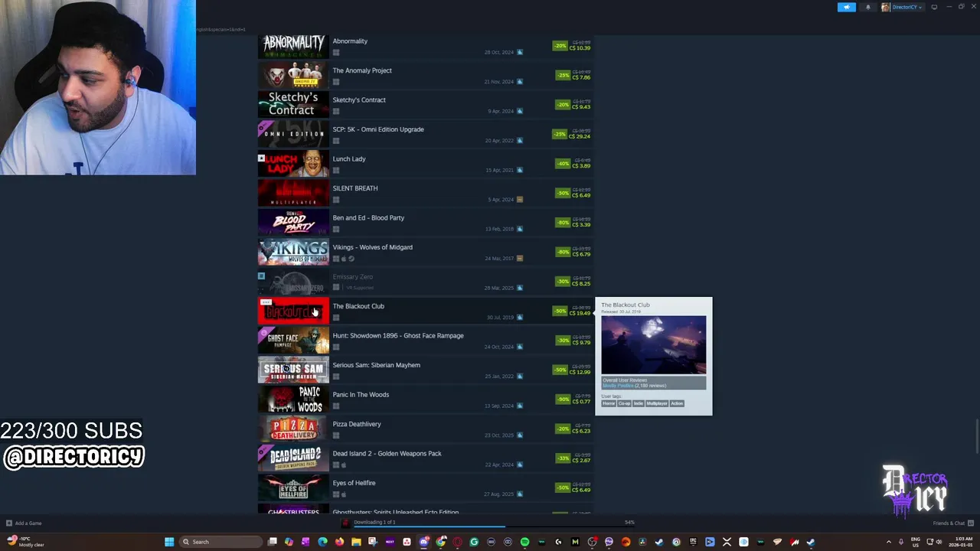Open Windows Start menu
This screenshot has width=980, height=551.
coord(169,542)
